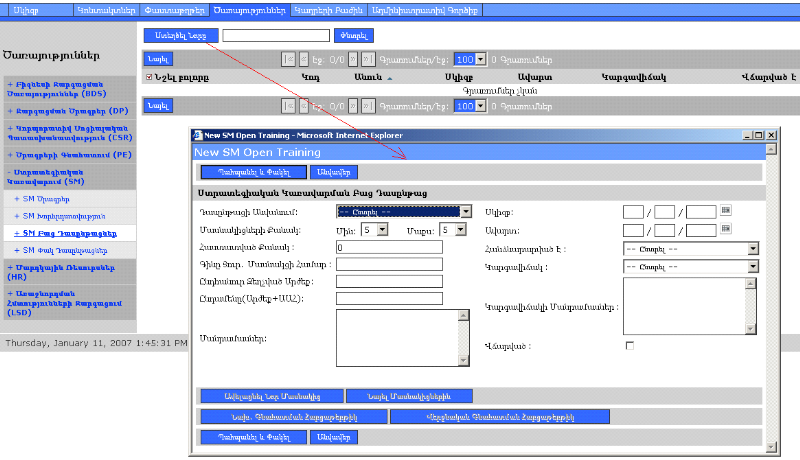Click the Ստեղծել Նորը (create new) button
Screen dimensions: 800x460
click(x=181, y=35)
